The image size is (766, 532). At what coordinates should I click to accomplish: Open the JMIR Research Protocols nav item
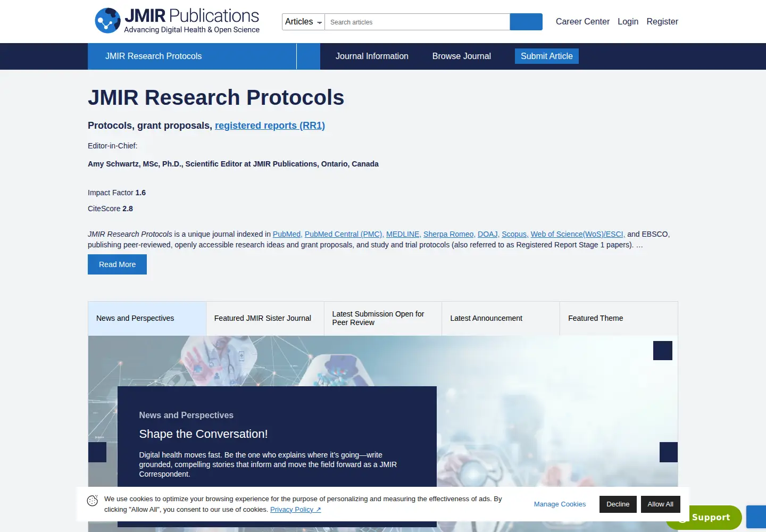192,56
